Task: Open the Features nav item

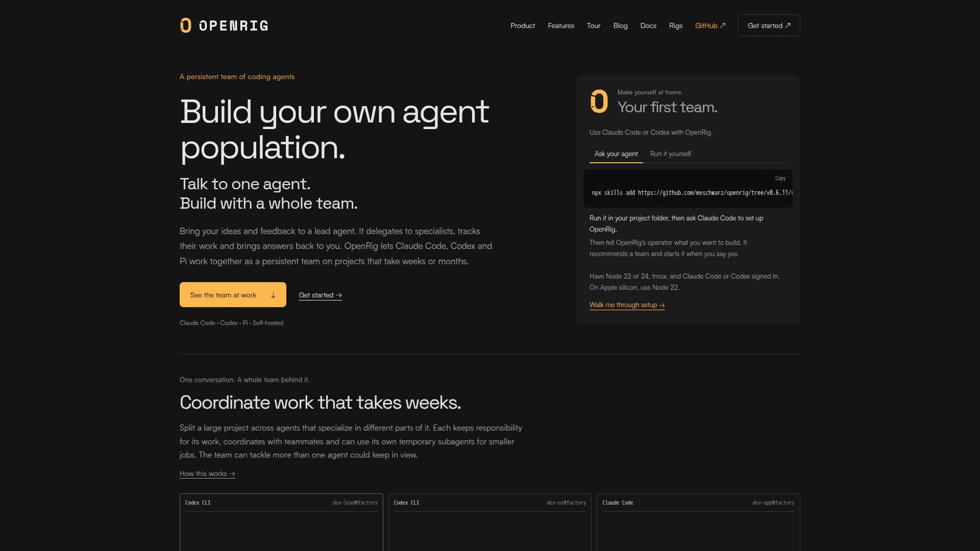Action: point(560,26)
